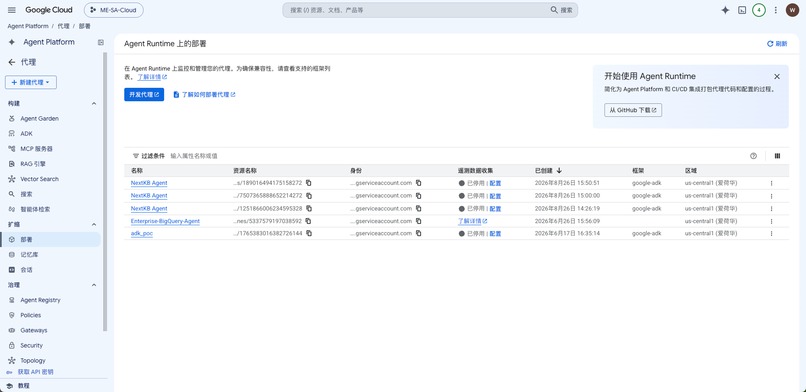
Task: Open 搜索 in sidebar
Action: (26, 194)
